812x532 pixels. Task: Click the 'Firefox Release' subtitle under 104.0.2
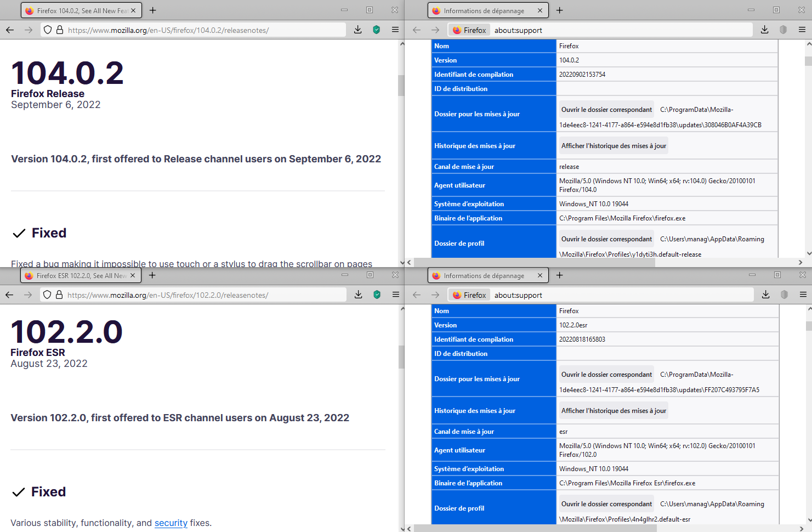tap(48, 94)
